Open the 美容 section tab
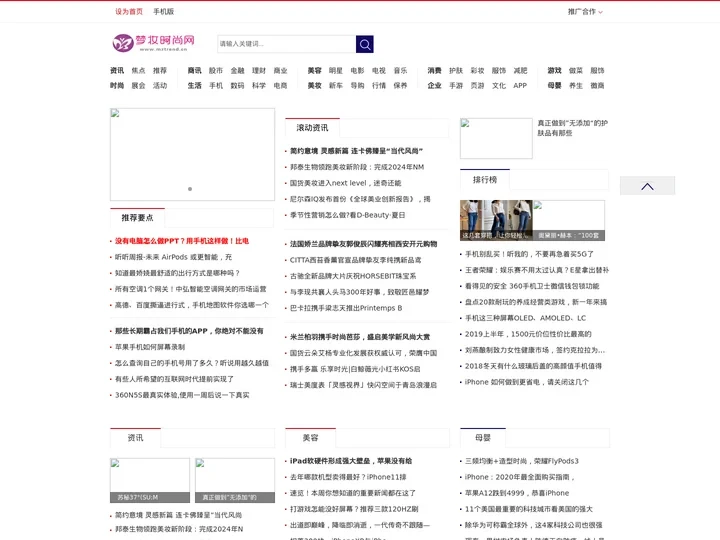 [310, 438]
